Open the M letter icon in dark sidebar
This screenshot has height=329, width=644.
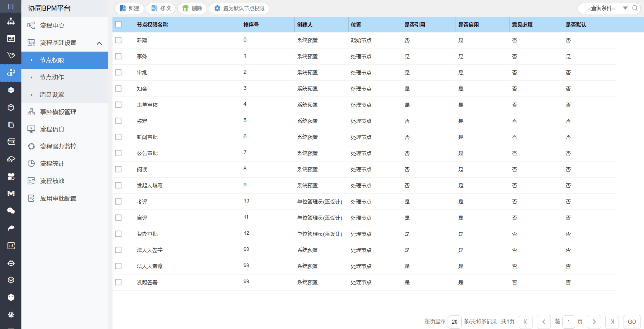pos(11,194)
